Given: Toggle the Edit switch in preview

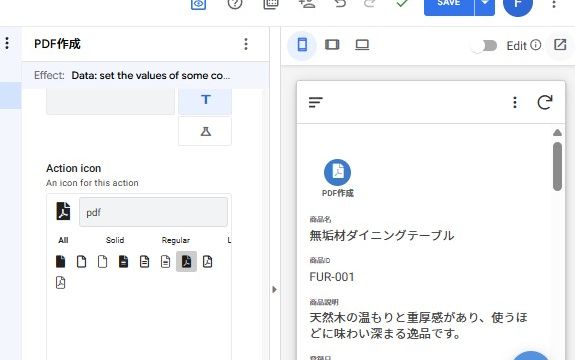Looking at the screenshot, I should pos(484,46).
